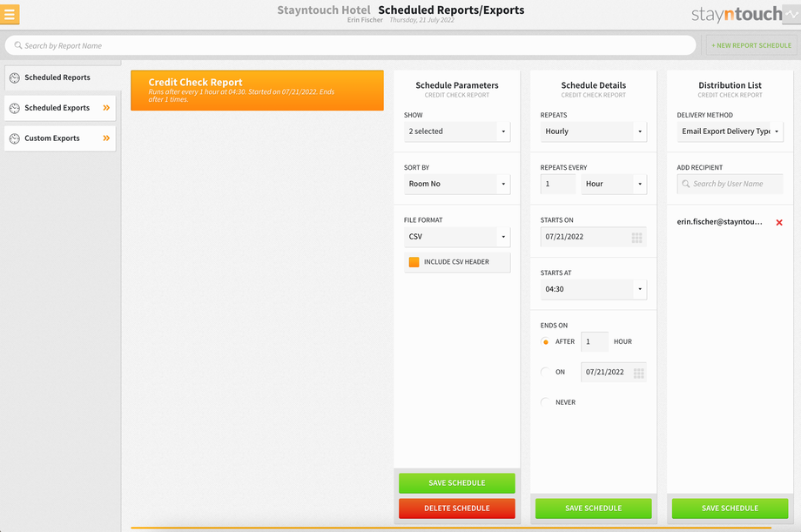The width and height of the screenshot is (801, 532).
Task: Click the search magnifier icon in report search
Action: pos(18,45)
